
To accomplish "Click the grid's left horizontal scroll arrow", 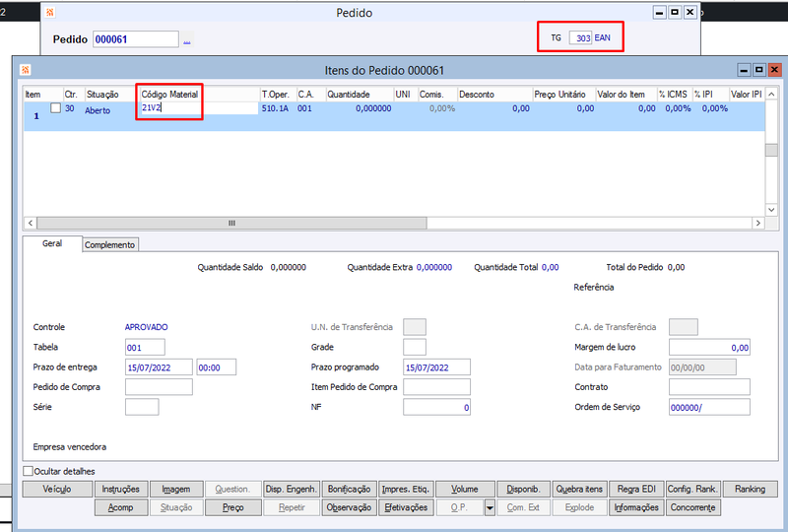I will click(x=30, y=224).
